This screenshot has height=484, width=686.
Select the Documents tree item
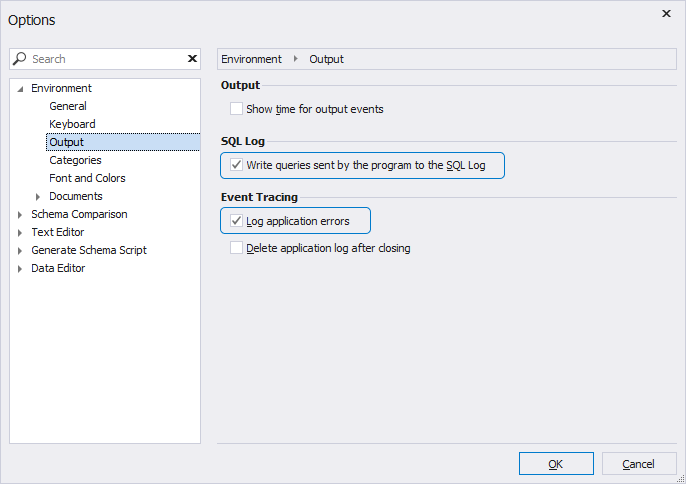point(76,196)
